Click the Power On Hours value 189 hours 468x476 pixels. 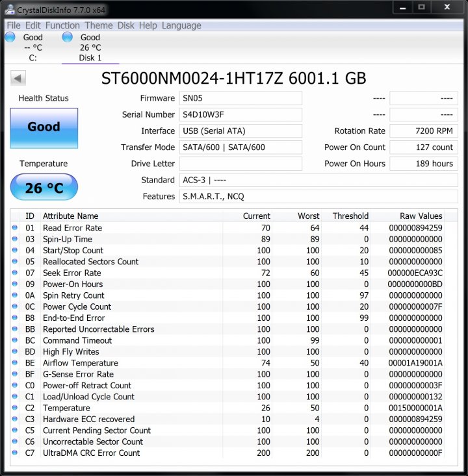(x=424, y=164)
